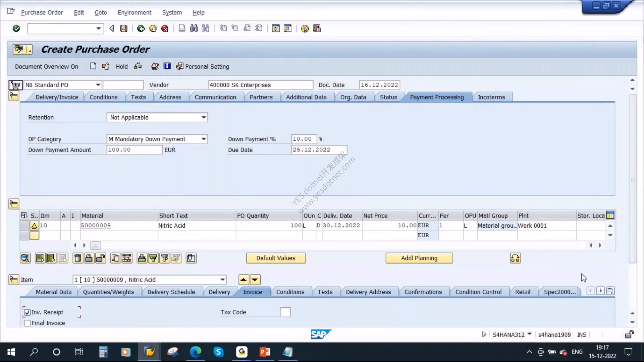The image size is (644, 362).
Task: Click the table column configuration icon
Action: [610, 215]
